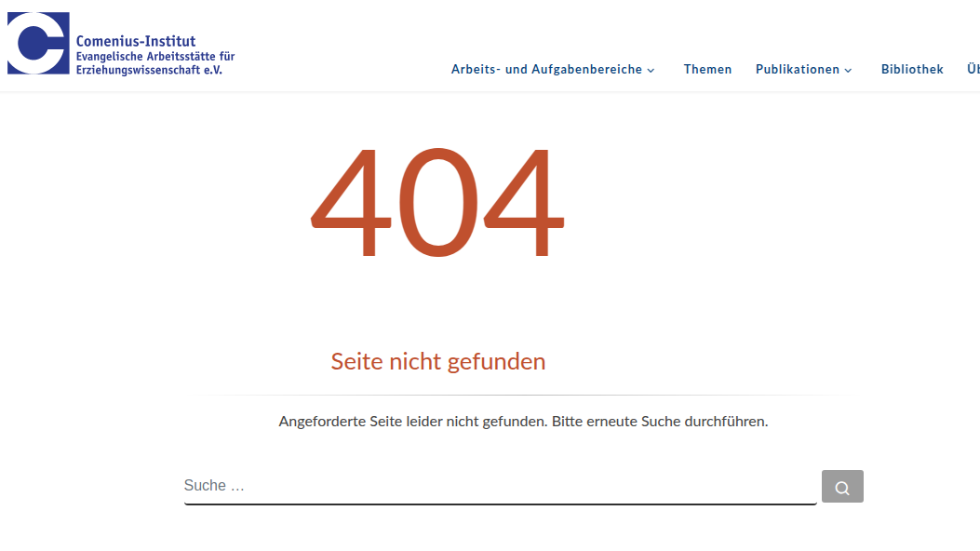Click the blue Comenius-Institut C logo
980x551 pixels.
pyautogui.click(x=37, y=43)
